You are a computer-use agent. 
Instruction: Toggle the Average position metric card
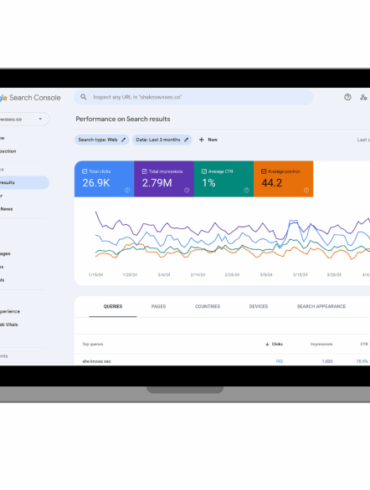[x=283, y=179]
